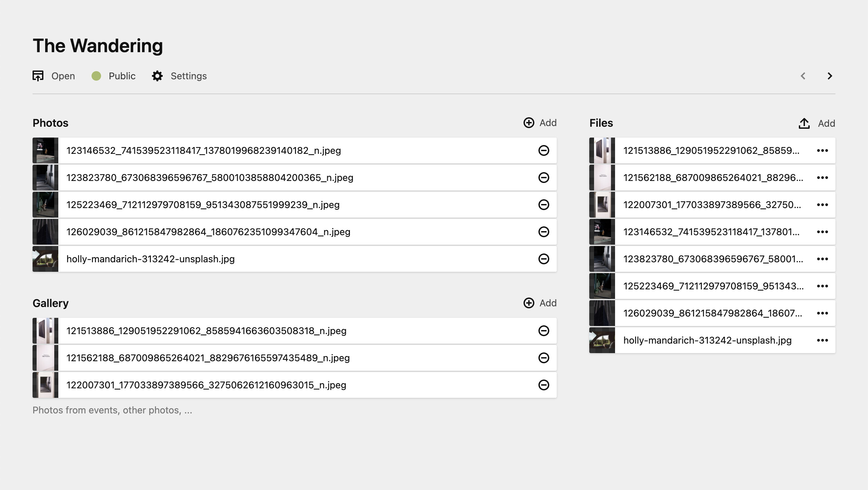Click the upload icon in Files
The height and width of the screenshot is (490, 868).
804,123
